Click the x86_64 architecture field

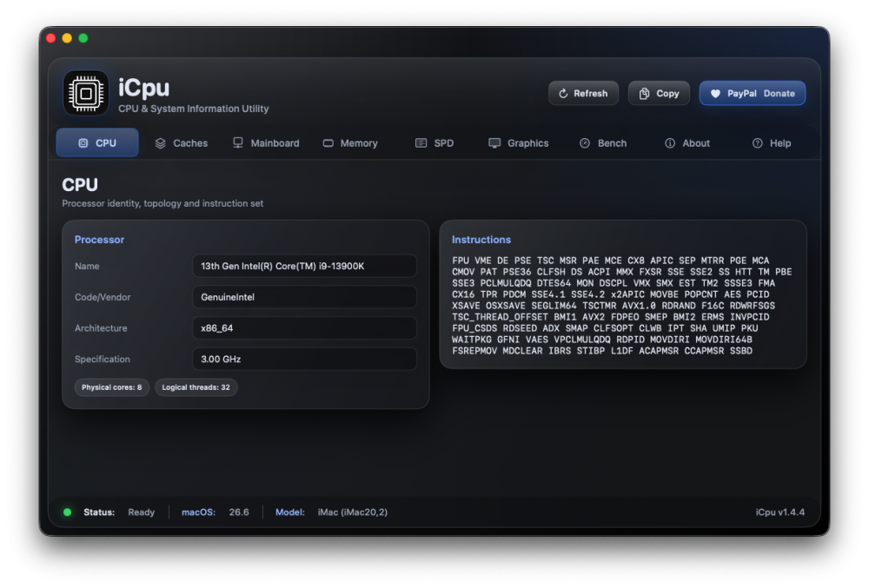(305, 328)
